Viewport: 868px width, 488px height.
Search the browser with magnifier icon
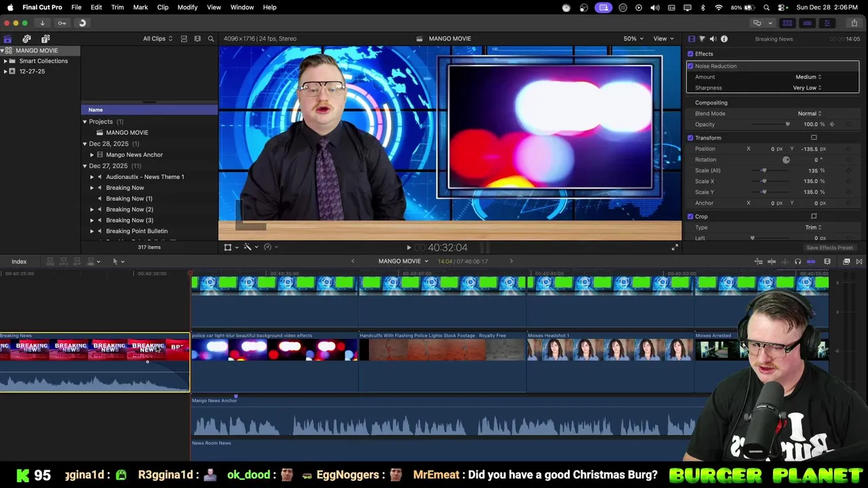click(x=211, y=39)
